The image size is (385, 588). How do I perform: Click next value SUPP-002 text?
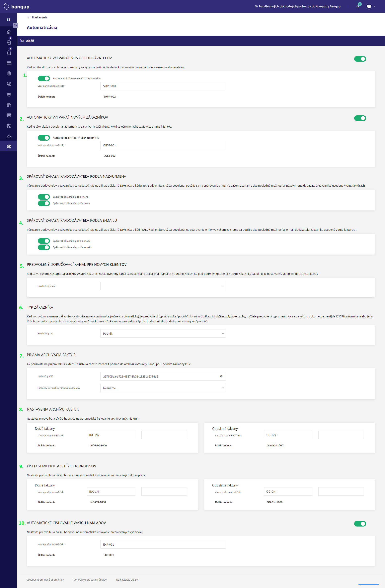coord(110,97)
